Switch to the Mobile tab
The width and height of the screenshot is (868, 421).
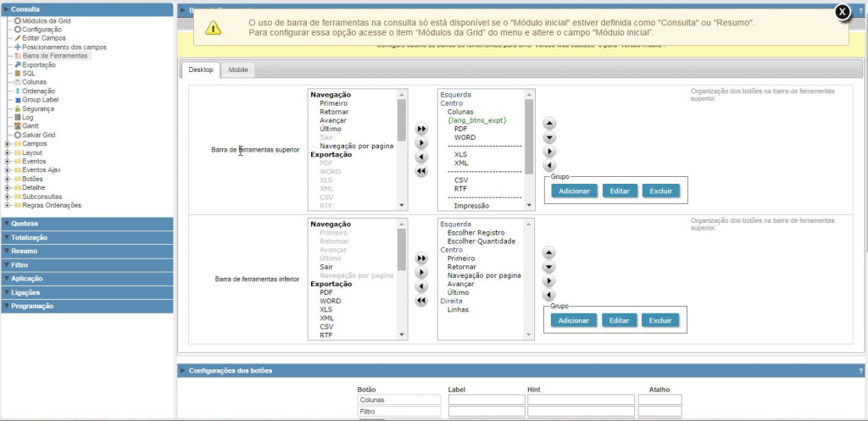(237, 70)
